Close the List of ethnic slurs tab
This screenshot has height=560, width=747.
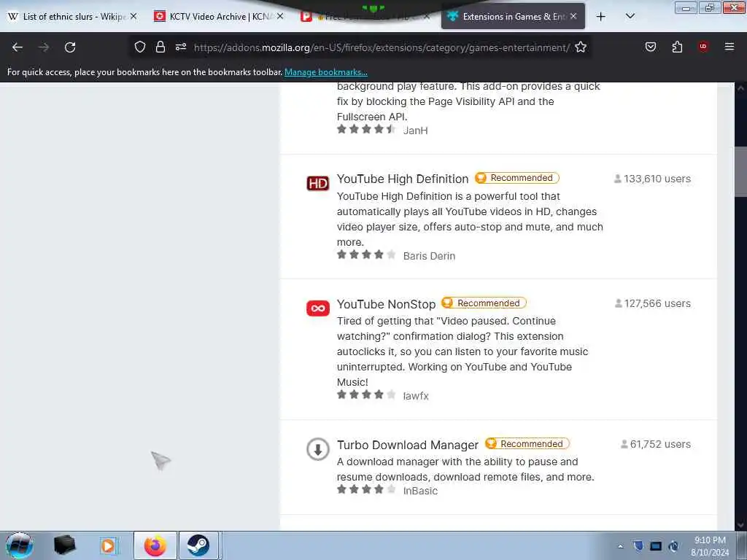(x=133, y=16)
